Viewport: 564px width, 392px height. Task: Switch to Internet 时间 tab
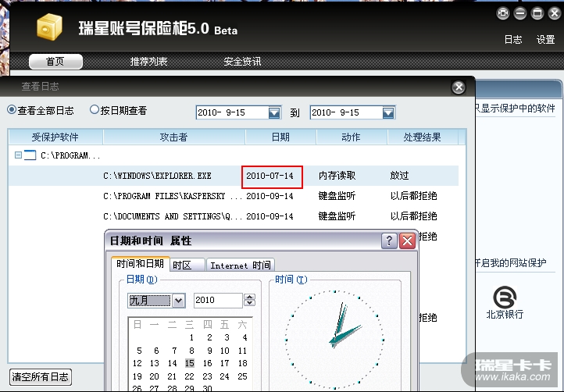click(241, 265)
